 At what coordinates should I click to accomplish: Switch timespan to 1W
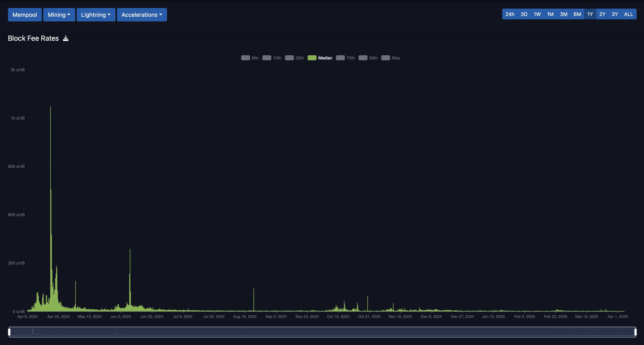pyautogui.click(x=537, y=14)
